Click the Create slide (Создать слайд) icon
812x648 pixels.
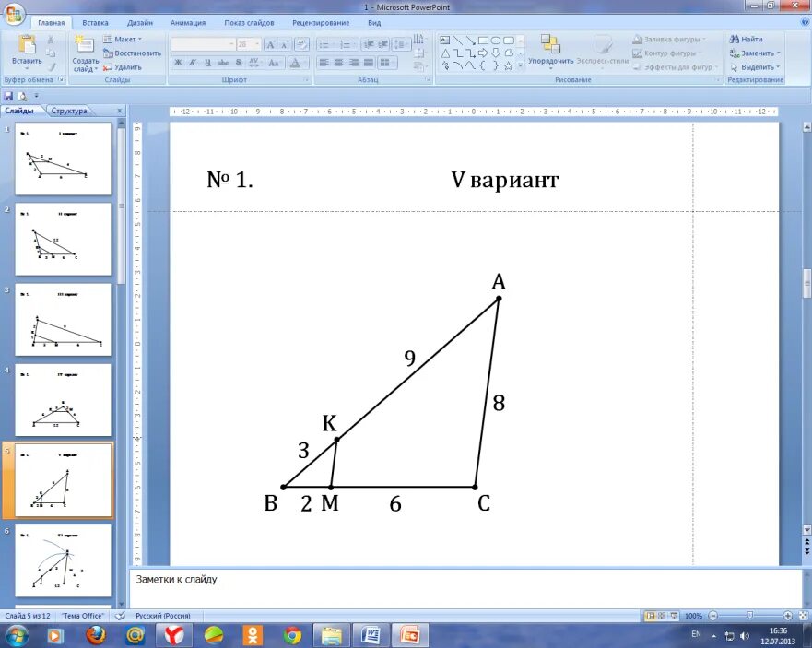84,44
